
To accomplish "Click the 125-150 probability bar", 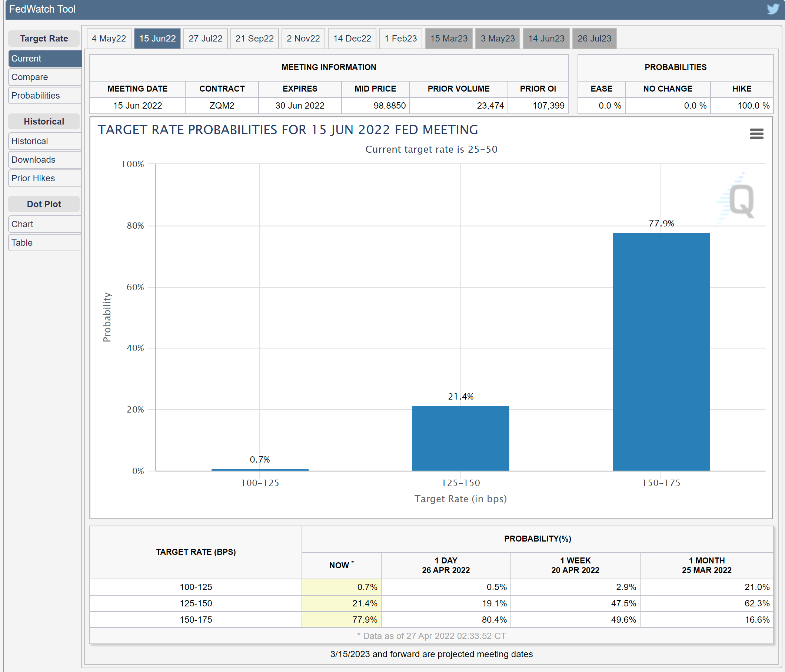I will click(460, 438).
